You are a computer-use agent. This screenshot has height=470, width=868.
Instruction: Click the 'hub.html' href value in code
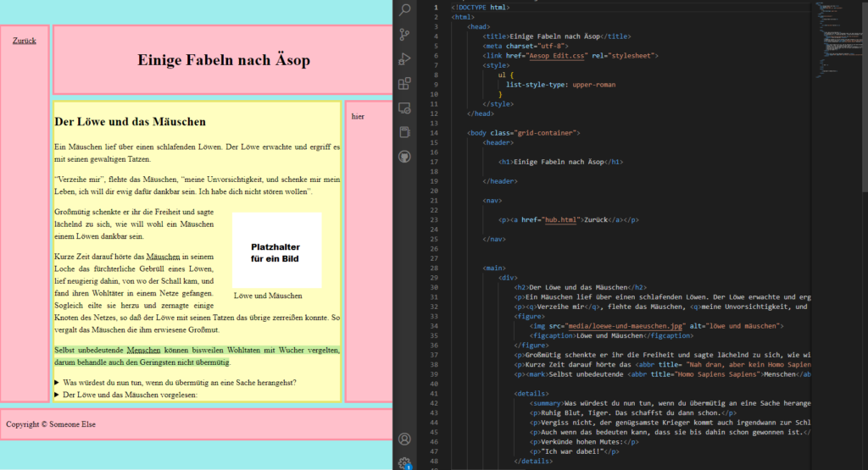coord(559,219)
